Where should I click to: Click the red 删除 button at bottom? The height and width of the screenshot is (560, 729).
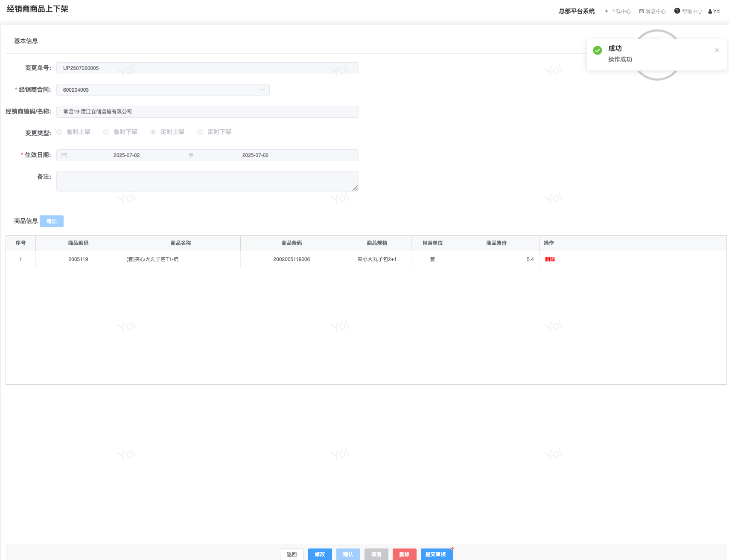tap(405, 554)
